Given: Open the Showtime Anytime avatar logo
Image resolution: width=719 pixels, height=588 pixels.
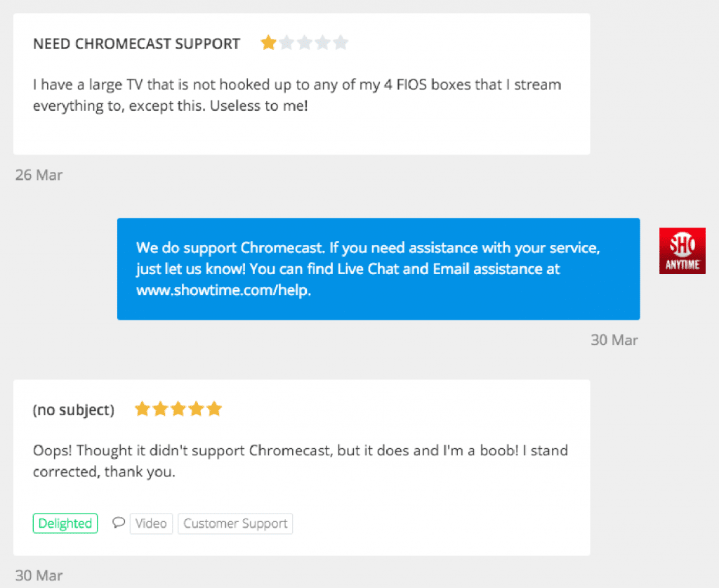Looking at the screenshot, I should click(682, 250).
